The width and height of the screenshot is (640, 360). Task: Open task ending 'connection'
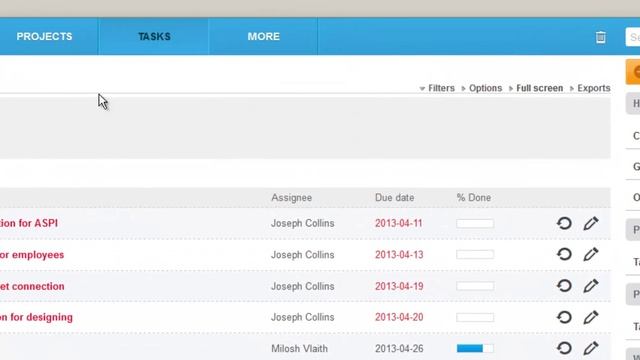(x=32, y=286)
